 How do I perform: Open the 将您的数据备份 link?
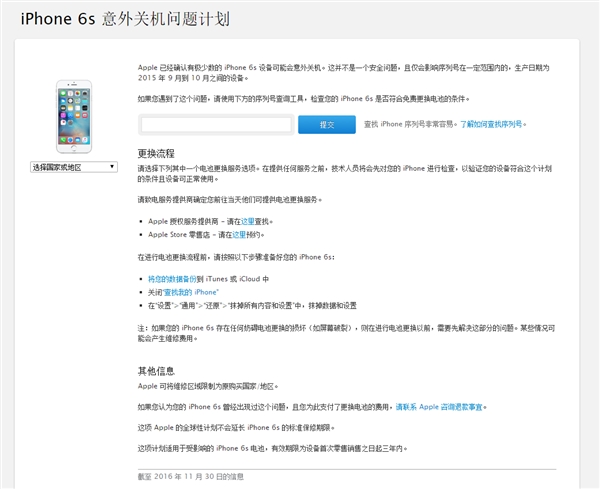pos(171,279)
